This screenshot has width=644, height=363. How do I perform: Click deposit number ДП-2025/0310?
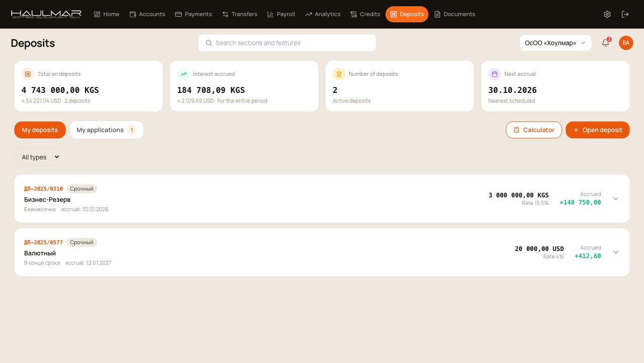pyautogui.click(x=43, y=189)
